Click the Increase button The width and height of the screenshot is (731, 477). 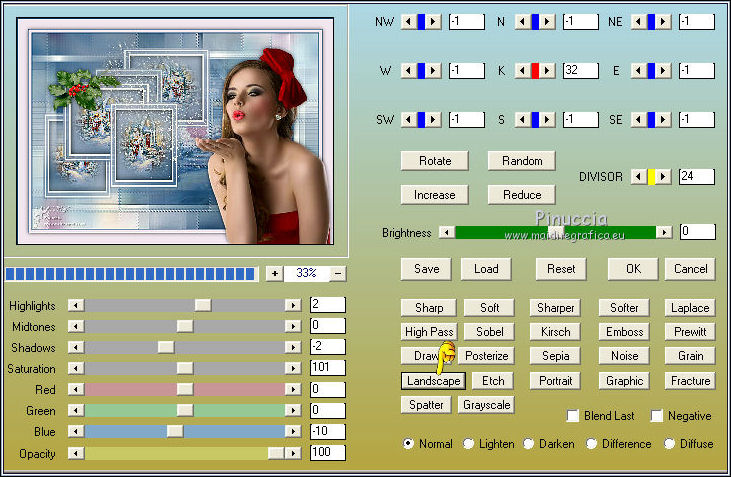[434, 195]
